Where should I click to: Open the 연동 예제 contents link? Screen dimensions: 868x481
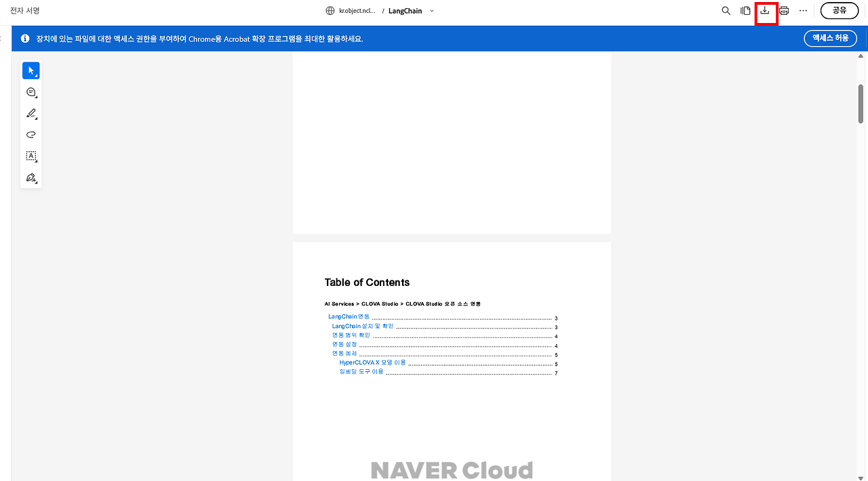344,354
